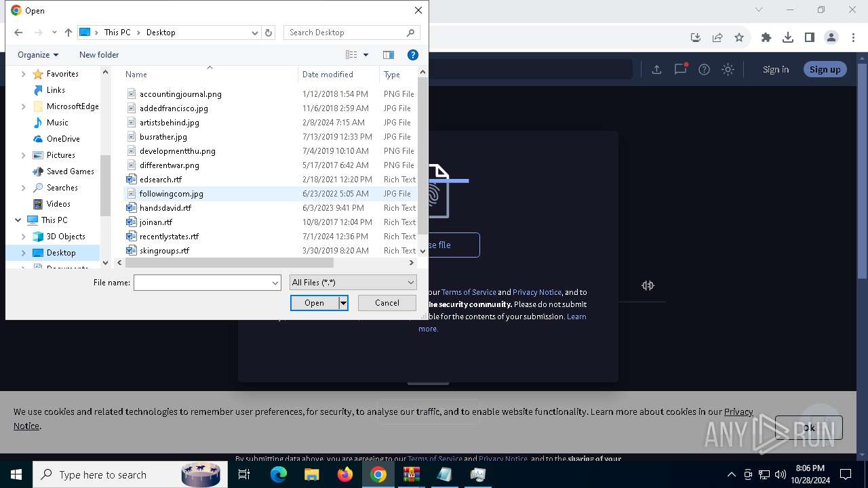Select Desktop in the address path

(x=161, y=33)
